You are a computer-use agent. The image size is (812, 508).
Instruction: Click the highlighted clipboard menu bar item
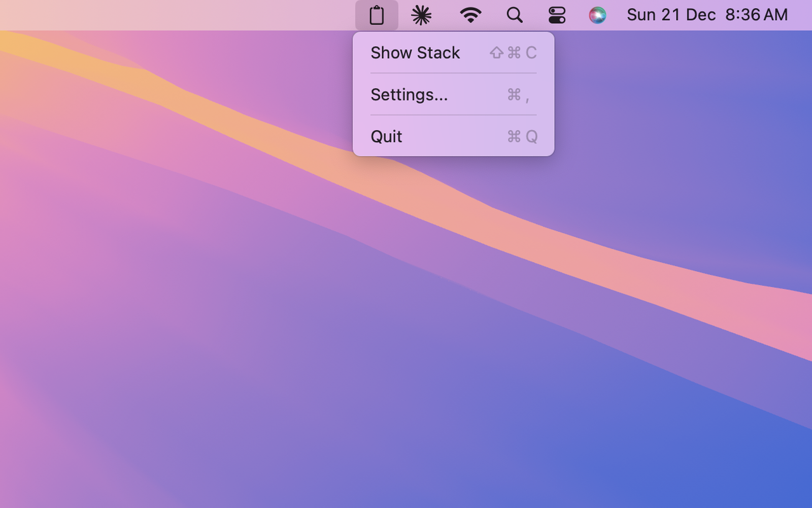click(378, 15)
